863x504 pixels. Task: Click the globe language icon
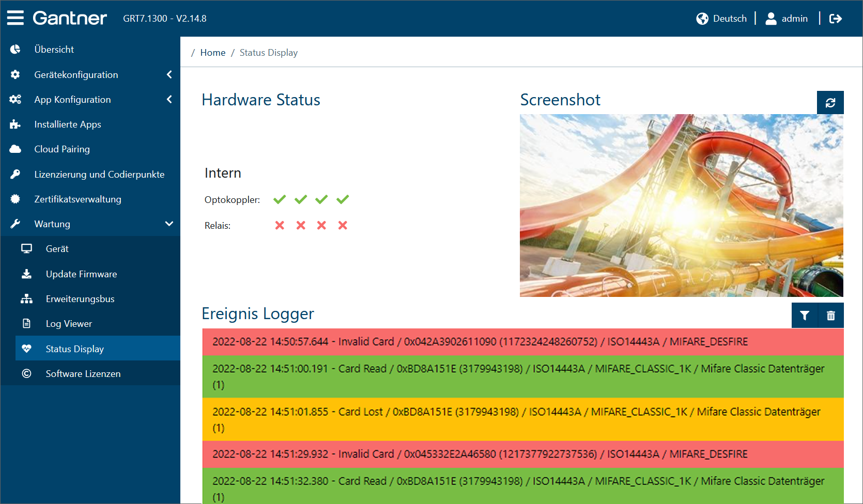tap(702, 19)
